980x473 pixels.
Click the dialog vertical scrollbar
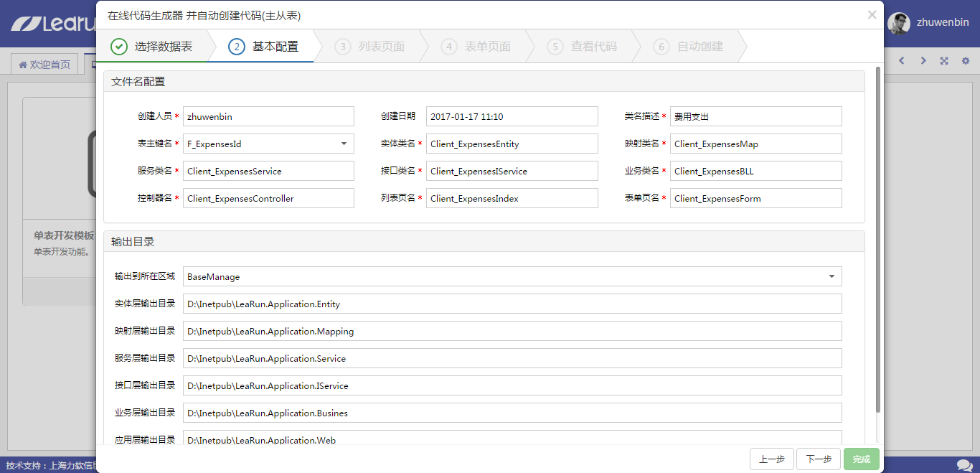click(878, 239)
